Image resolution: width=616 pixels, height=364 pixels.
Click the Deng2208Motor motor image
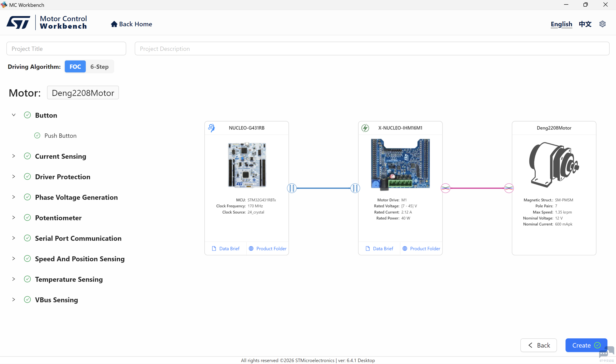[554, 164]
